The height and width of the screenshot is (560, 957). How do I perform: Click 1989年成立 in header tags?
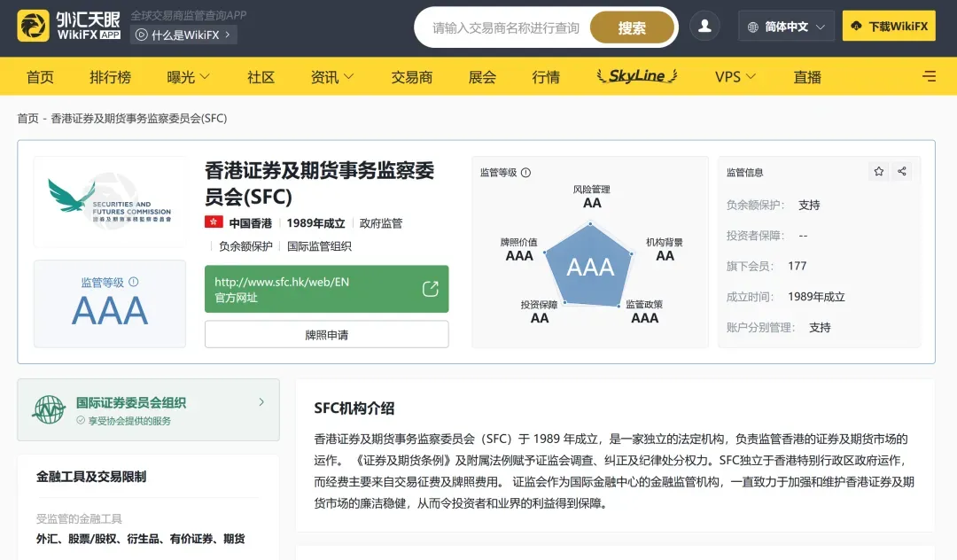[315, 223]
